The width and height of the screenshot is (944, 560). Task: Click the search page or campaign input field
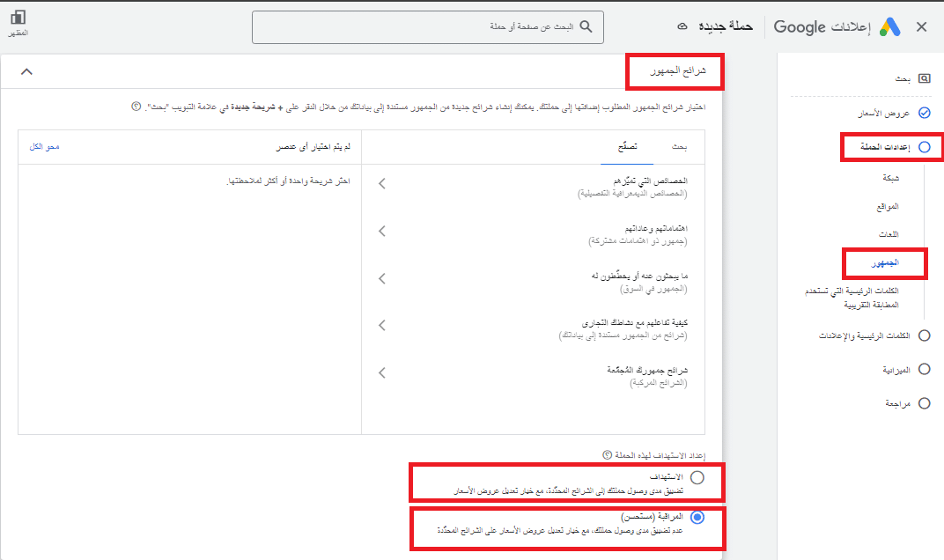click(x=427, y=27)
